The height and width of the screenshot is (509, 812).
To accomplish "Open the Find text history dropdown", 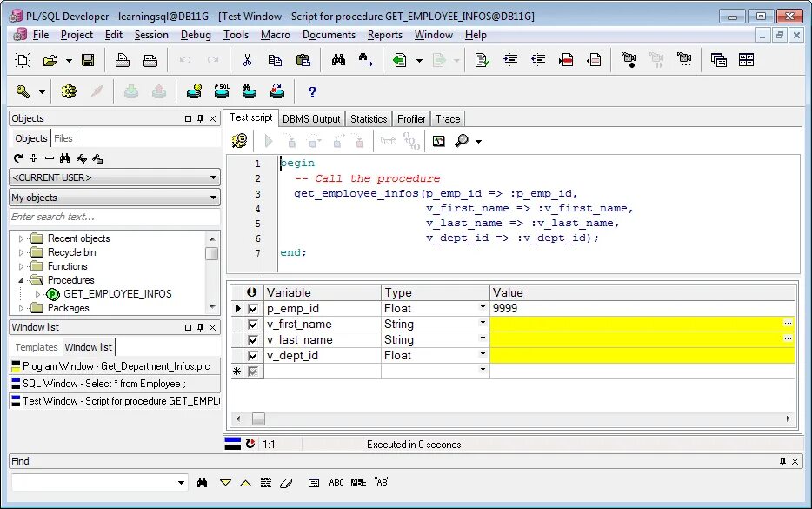I will [x=181, y=483].
